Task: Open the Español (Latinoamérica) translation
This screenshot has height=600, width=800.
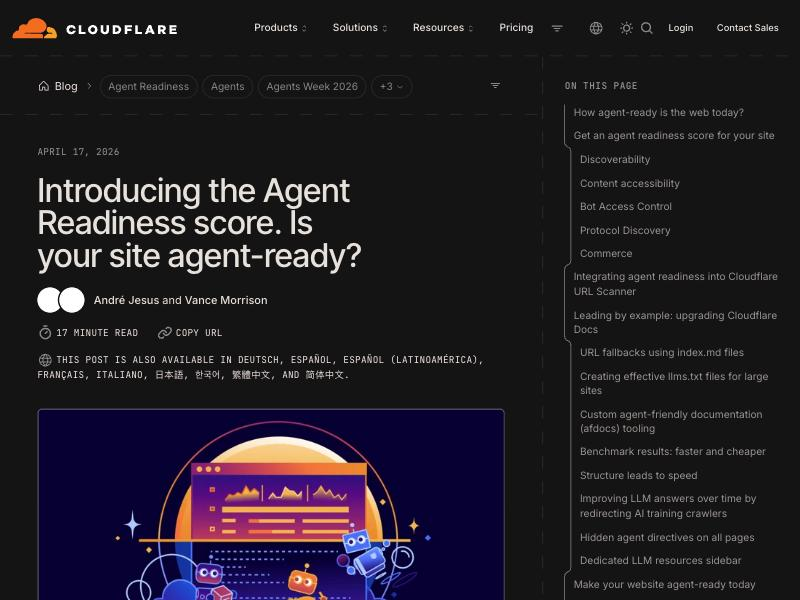Action: (x=410, y=360)
